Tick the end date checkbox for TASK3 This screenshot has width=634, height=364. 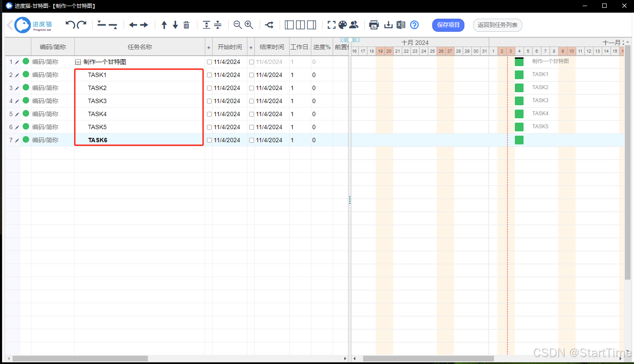[x=251, y=101]
